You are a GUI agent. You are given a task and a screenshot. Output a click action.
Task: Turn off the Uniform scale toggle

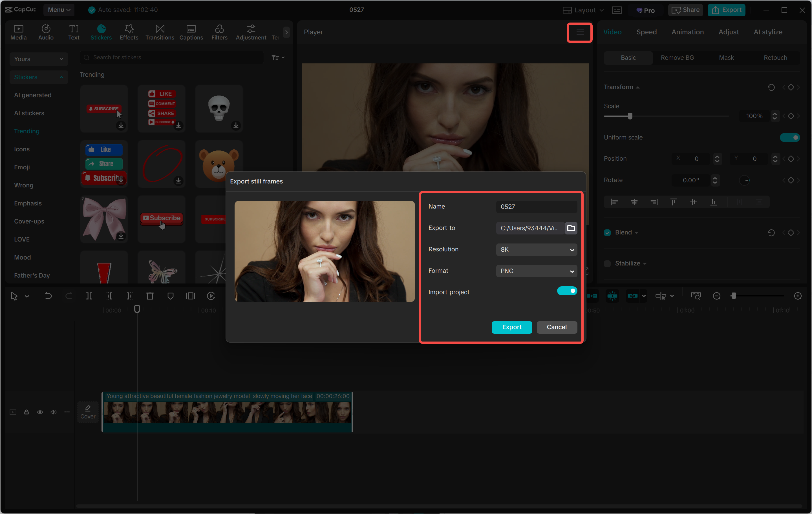790,137
